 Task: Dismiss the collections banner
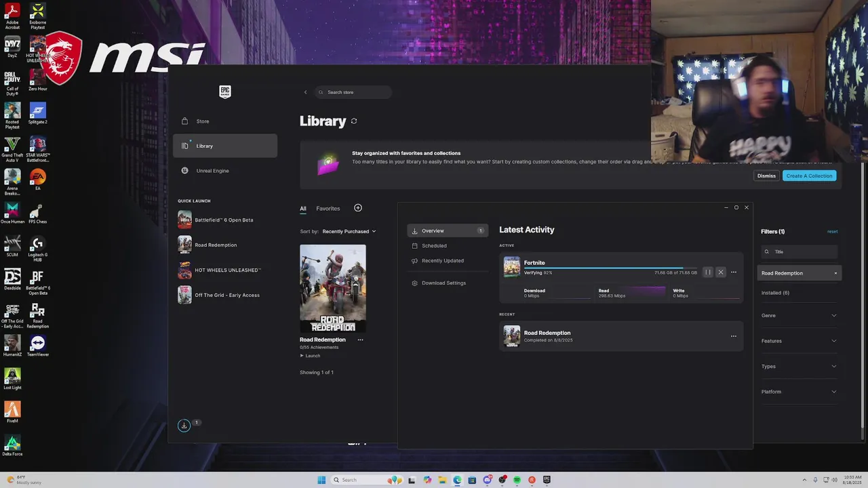pyautogui.click(x=766, y=176)
